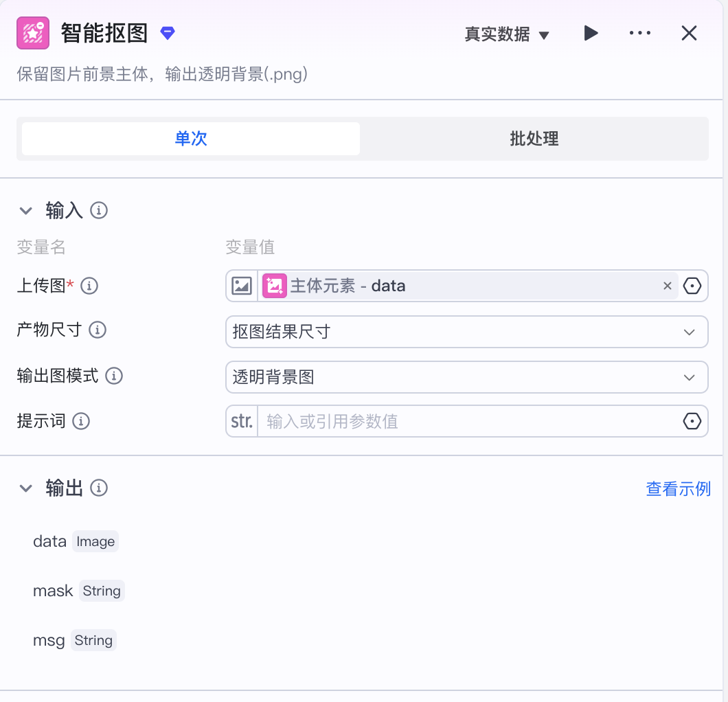Open the reference picker hexagon on 上传图 row
Viewport: 728px width, 702px height.
[x=694, y=285]
